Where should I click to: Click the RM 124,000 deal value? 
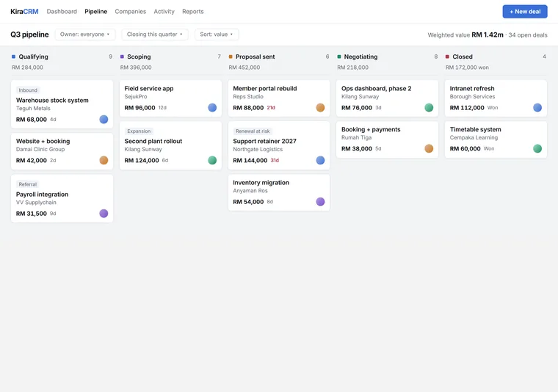142,161
